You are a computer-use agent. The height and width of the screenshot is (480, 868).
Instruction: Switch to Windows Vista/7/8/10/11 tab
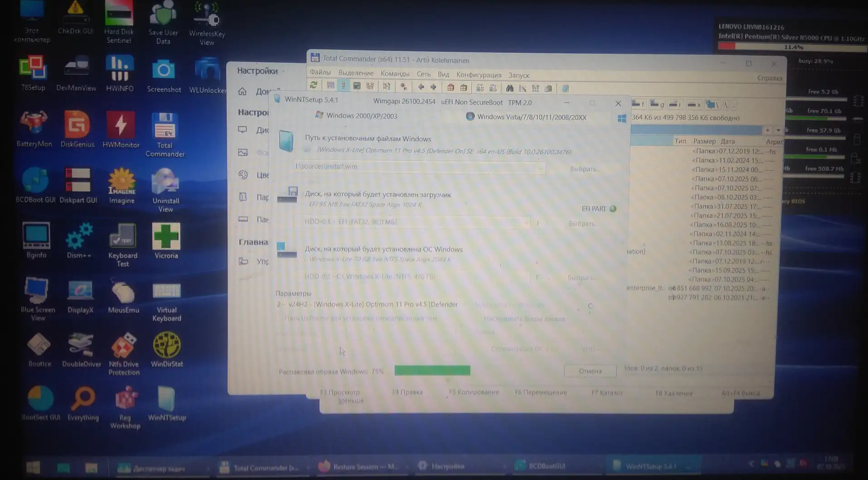pyautogui.click(x=527, y=117)
